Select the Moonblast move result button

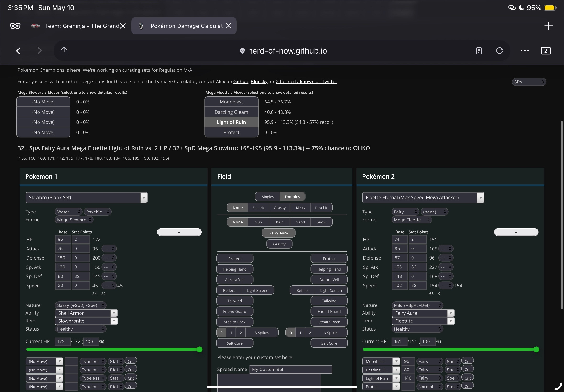[231, 102]
